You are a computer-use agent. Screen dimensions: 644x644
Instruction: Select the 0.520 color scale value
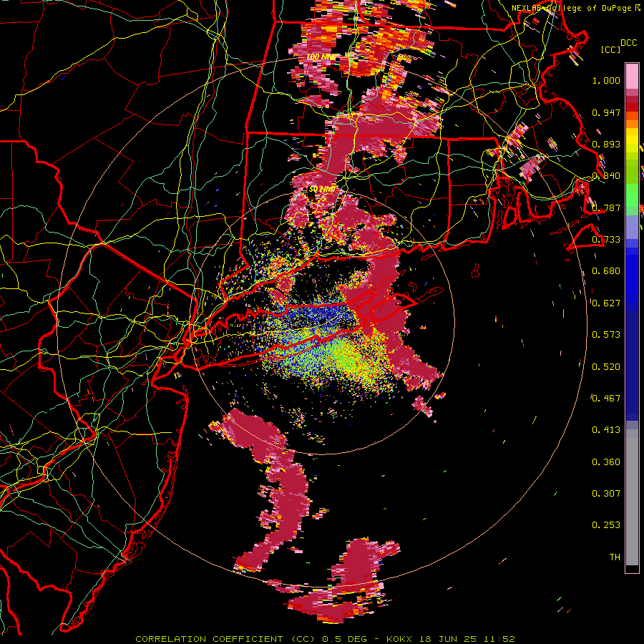click(x=606, y=367)
